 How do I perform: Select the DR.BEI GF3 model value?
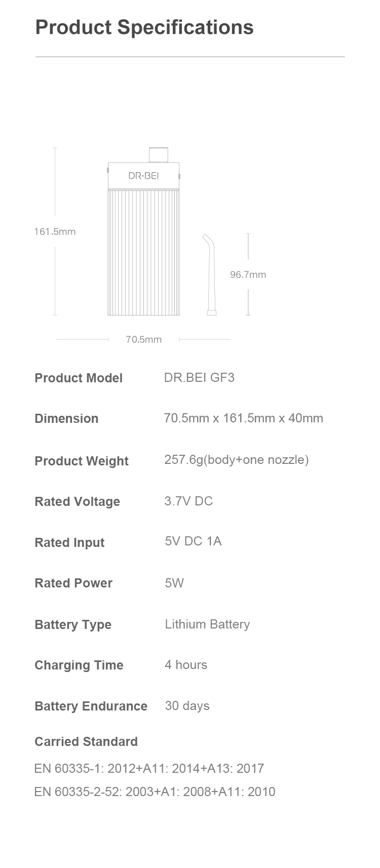pyautogui.click(x=199, y=378)
